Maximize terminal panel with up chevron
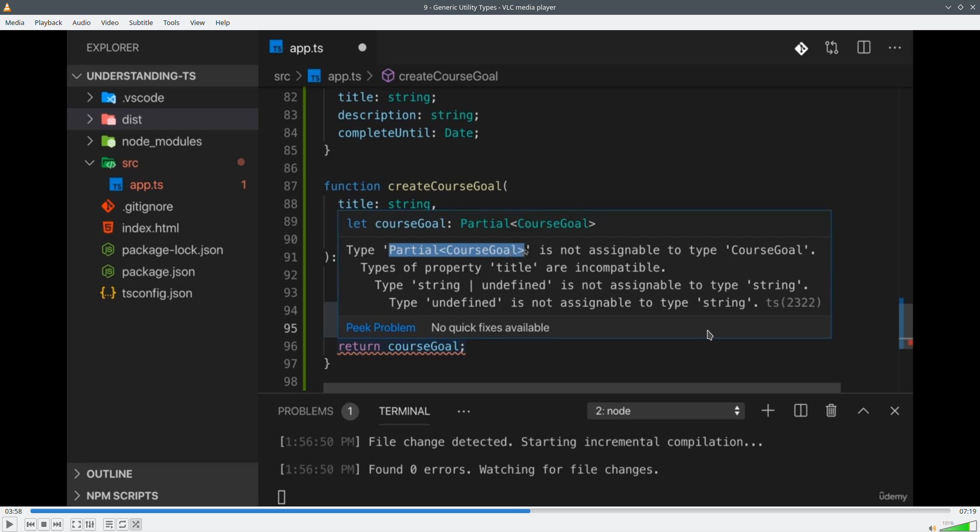The width and height of the screenshot is (980, 532). coord(864,411)
